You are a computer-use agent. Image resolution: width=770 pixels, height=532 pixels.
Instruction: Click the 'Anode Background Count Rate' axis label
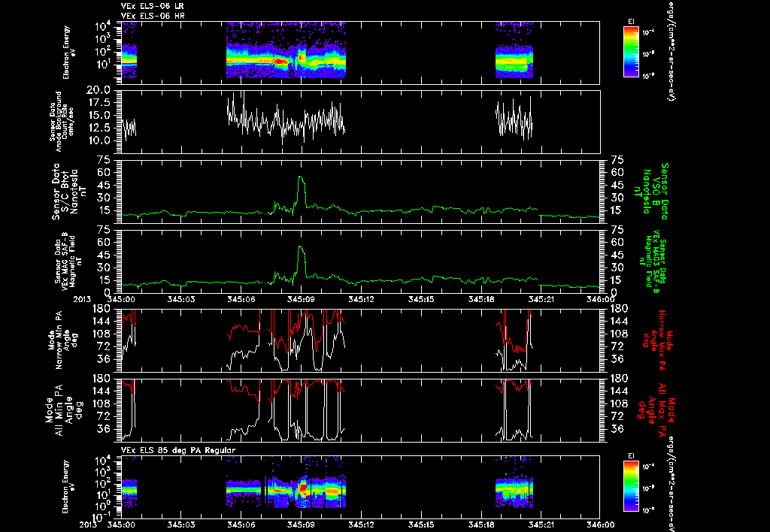click(62, 121)
